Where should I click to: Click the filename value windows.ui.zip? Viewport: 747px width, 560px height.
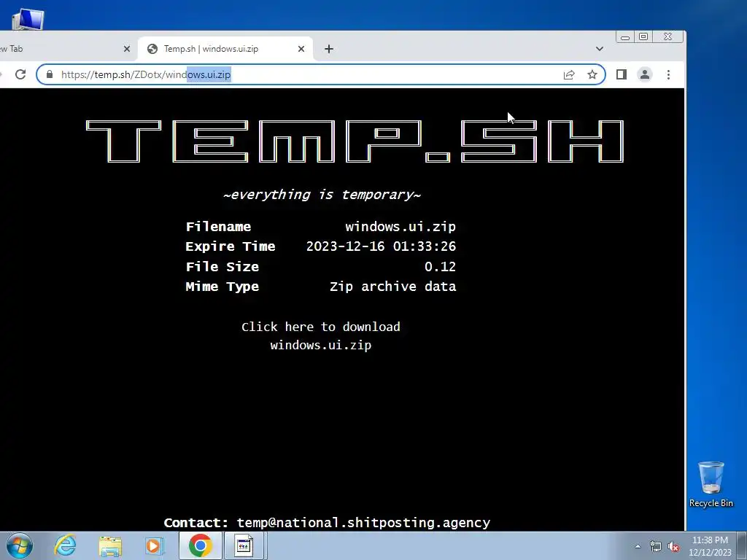click(x=400, y=226)
